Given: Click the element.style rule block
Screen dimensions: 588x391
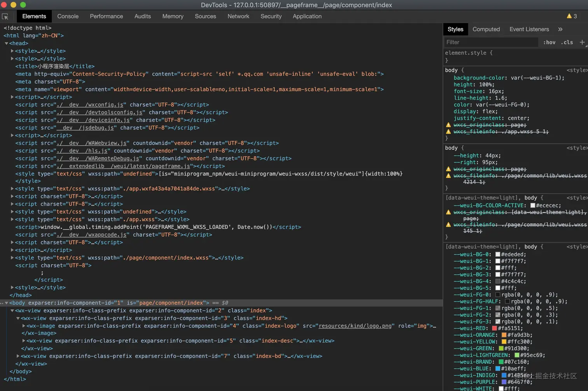Looking at the screenshot, I should click(x=516, y=56).
